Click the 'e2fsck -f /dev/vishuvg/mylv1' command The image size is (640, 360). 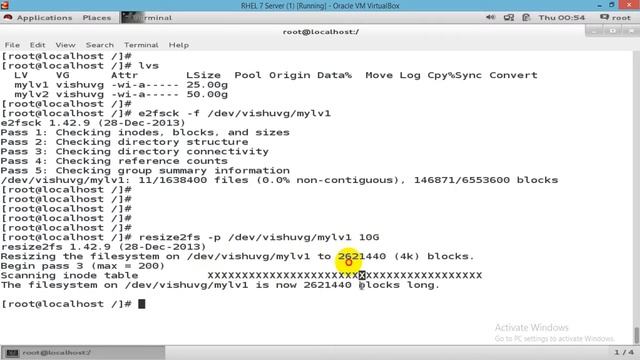tap(234, 113)
